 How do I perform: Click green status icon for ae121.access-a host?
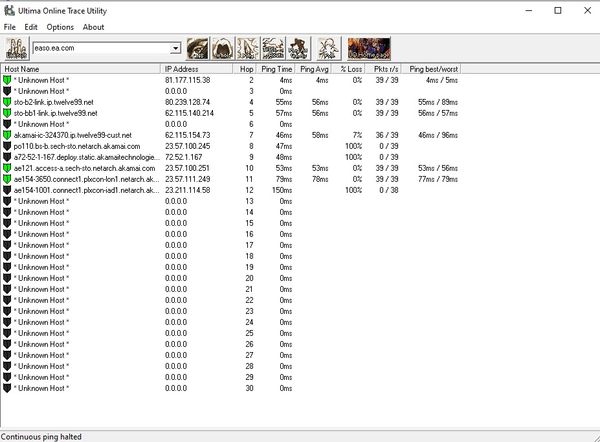8,168
